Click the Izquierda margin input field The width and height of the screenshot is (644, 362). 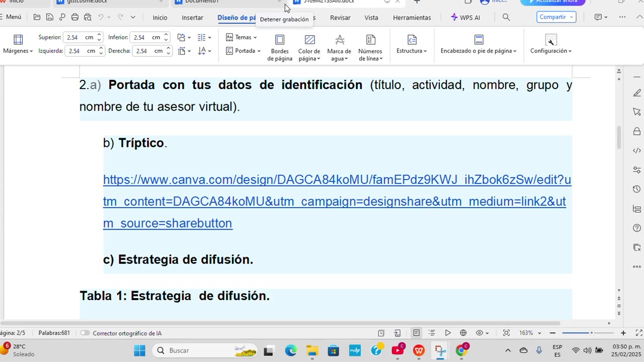82,51
